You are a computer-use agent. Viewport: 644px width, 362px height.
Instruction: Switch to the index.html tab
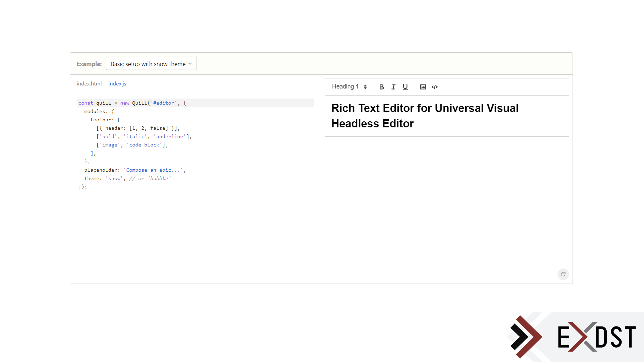click(x=89, y=83)
